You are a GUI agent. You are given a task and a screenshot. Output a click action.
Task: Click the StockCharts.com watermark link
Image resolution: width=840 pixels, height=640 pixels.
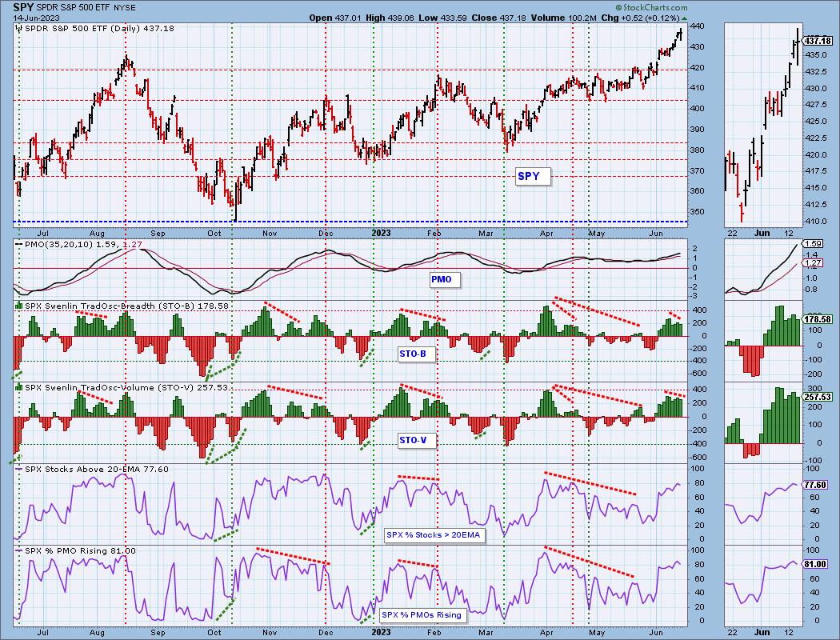(651, 7)
